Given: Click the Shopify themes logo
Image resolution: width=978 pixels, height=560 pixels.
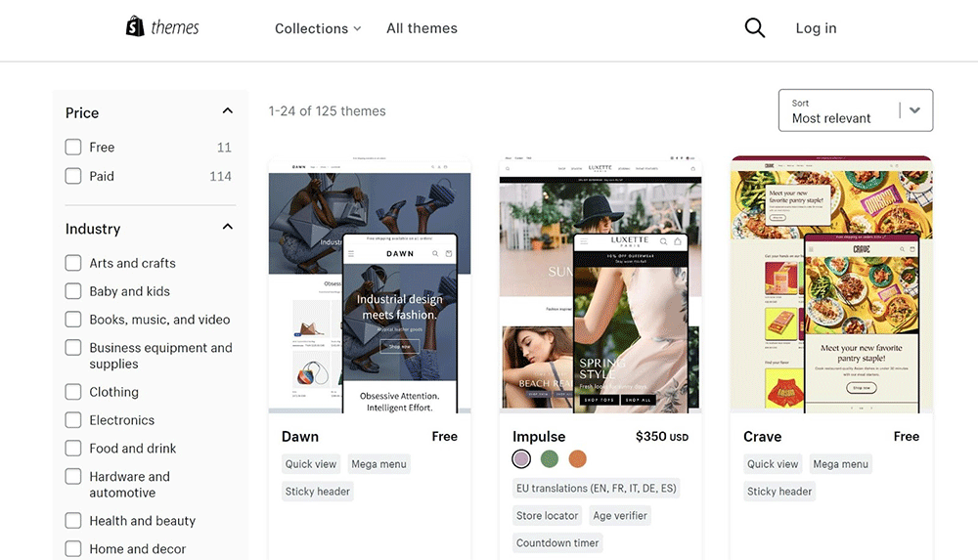Looking at the screenshot, I should click(162, 27).
